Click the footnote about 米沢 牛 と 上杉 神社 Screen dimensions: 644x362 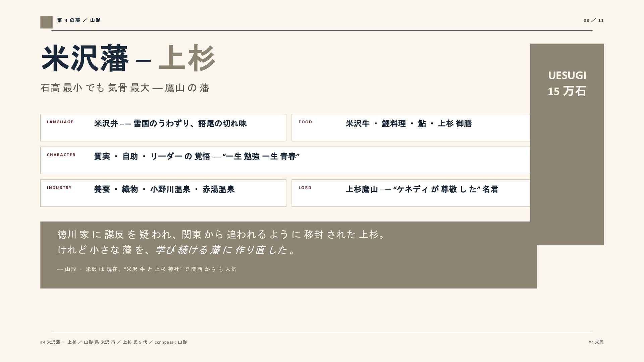pyautogui.click(x=147, y=269)
